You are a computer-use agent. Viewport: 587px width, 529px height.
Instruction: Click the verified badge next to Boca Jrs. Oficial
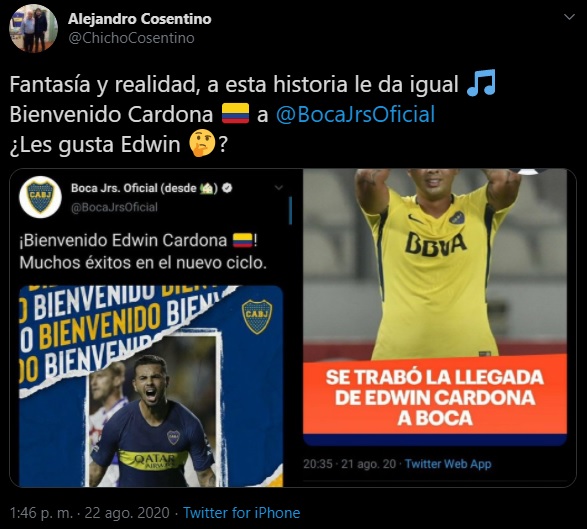point(227,188)
